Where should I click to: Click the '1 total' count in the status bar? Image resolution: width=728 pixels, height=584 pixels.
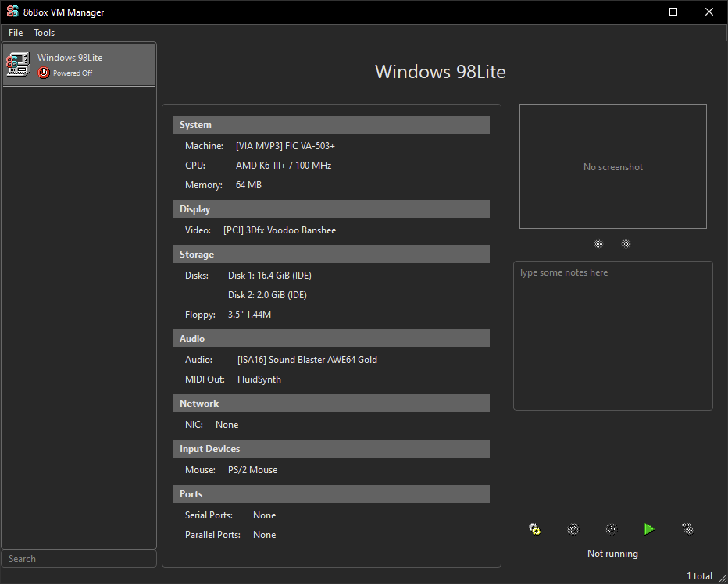click(699, 575)
